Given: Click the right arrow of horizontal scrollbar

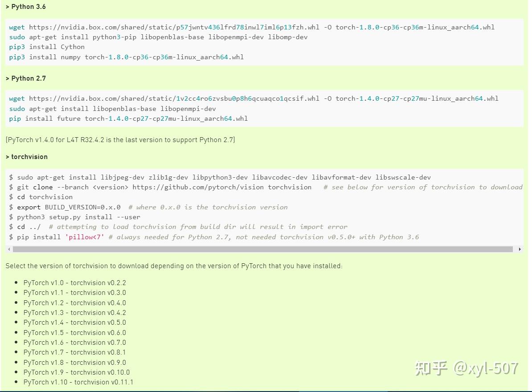Looking at the screenshot, I should tap(520, 249).
